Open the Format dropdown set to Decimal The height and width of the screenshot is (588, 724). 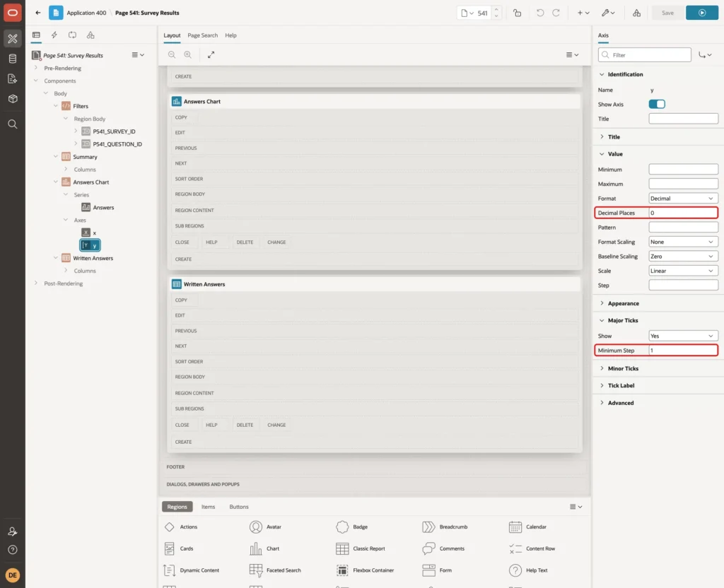(683, 199)
